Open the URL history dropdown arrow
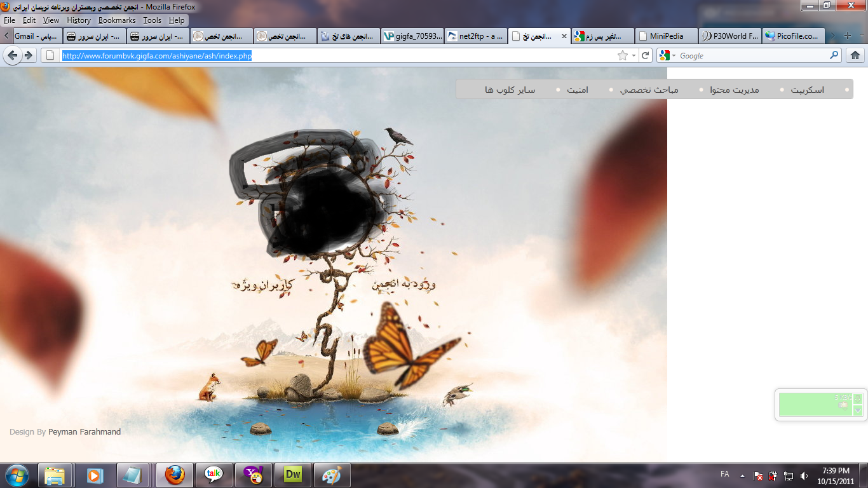 634,56
